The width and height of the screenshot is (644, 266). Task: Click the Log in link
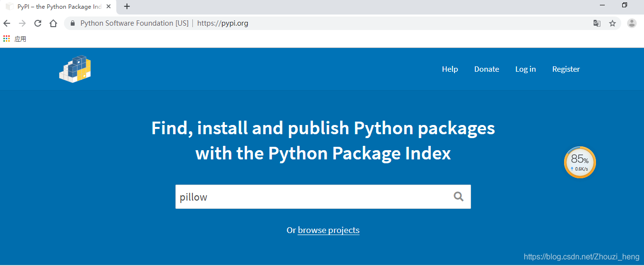click(x=525, y=69)
